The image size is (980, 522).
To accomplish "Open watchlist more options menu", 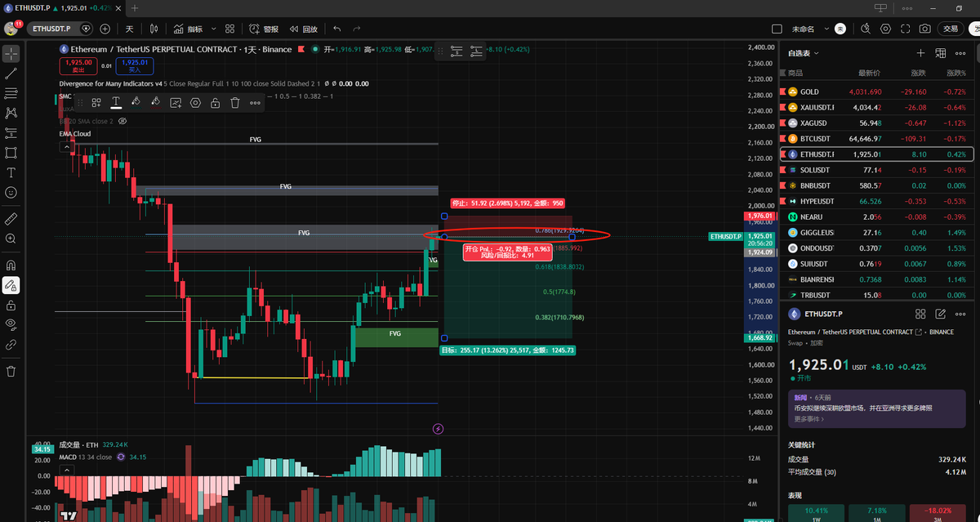I will pos(960,53).
